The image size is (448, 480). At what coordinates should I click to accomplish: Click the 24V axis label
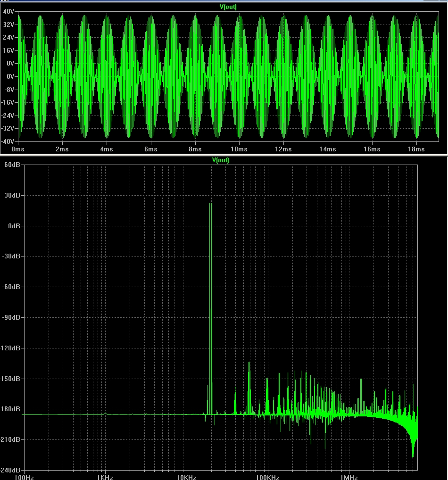pyautogui.click(x=8, y=37)
